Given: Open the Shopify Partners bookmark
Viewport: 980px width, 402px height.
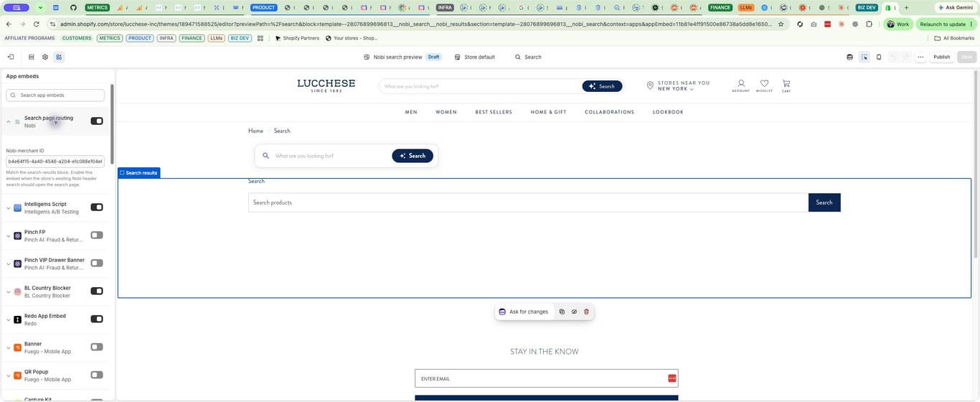Looking at the screenshot, I should 298,38.
